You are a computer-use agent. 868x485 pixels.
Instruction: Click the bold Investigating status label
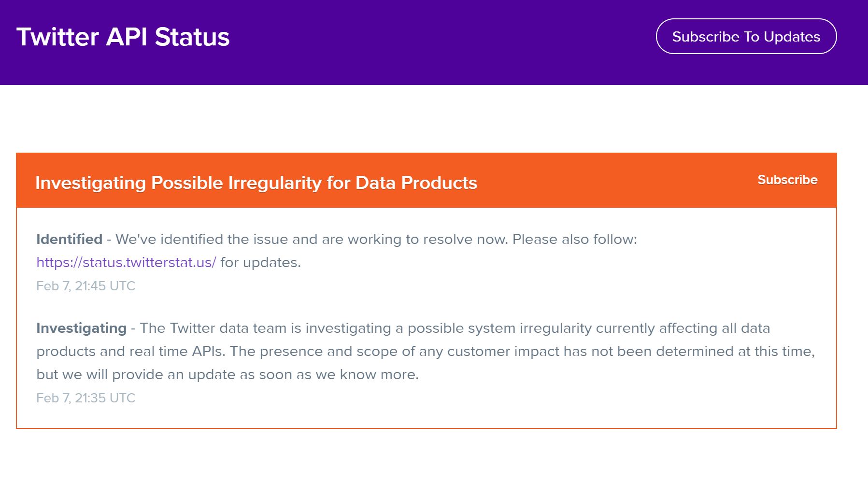pyautogui.click(x=81, y=328)
